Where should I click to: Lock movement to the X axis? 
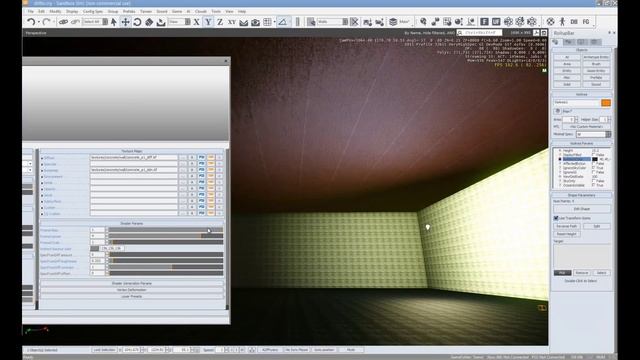click(x=196, y=22)
